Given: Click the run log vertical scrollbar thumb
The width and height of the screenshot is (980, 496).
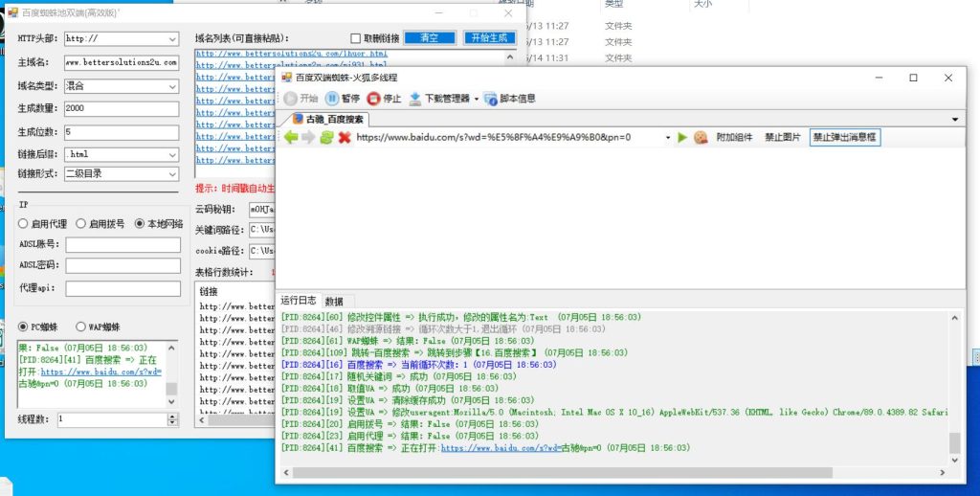Looking at the screenshot, I should [x=954, y=442].
